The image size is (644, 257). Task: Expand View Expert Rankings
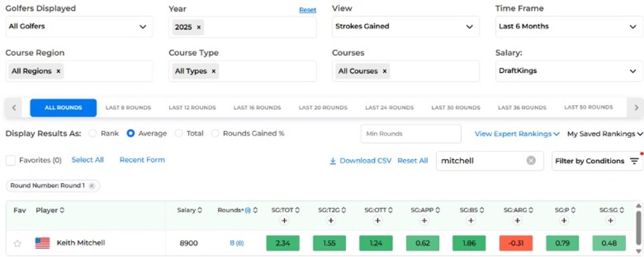pos(517,134)
